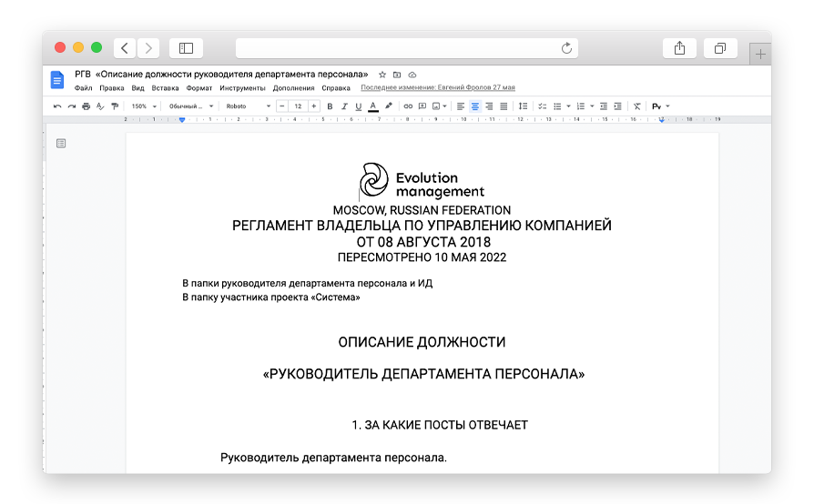Expand the input tools dropdown arrow
This screenshot has width=814, height=504.
point(667,106)
